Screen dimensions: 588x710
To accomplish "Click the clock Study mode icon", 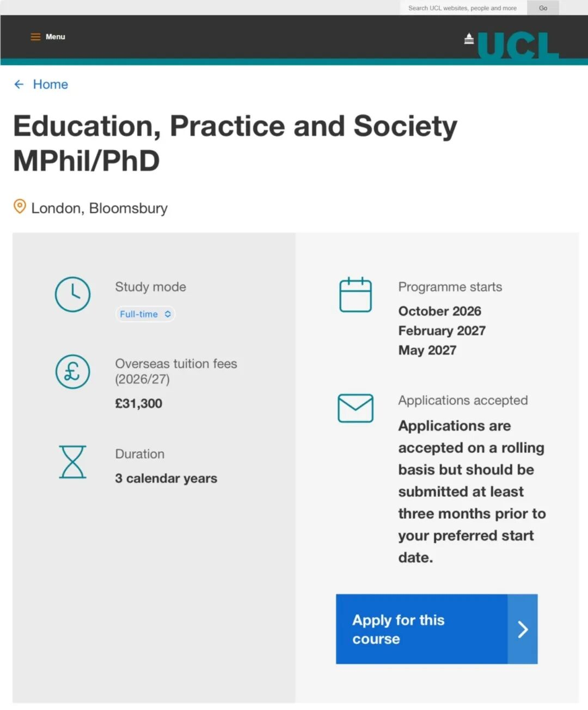I will pyautogui.click(x=72, y=294).
